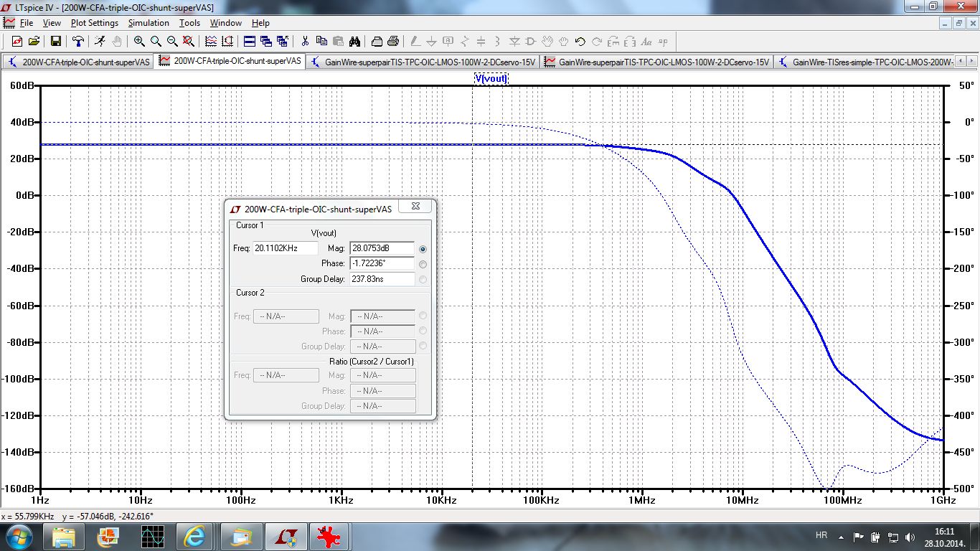Open the View menu
This screenshot has height=551, width=980.
tap(52, 23)
